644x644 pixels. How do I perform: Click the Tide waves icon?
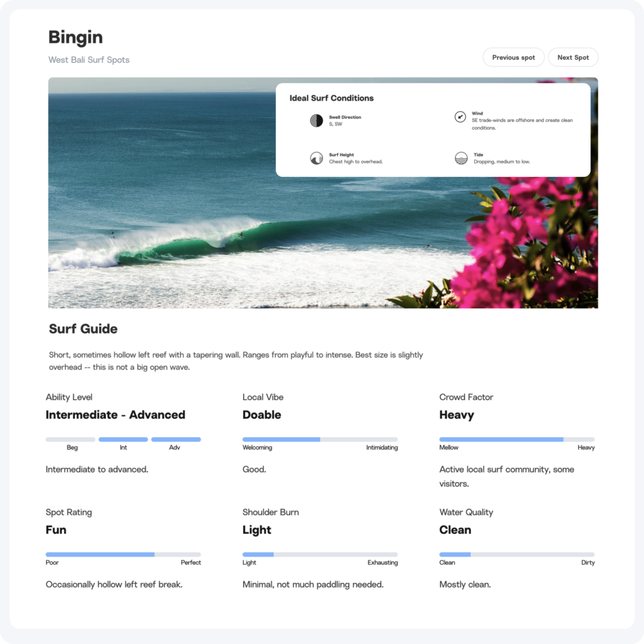coord(461,158)
